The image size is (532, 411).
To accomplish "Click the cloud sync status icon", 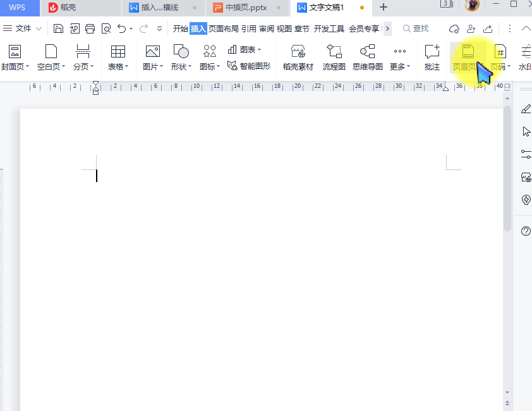I will tap(454, 29).
